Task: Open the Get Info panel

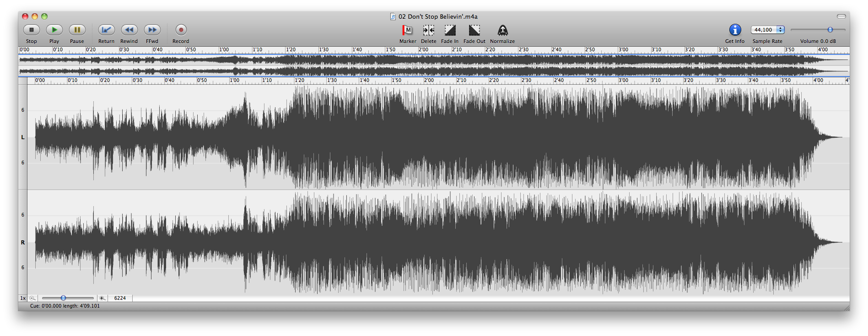Action: (735, 30)
